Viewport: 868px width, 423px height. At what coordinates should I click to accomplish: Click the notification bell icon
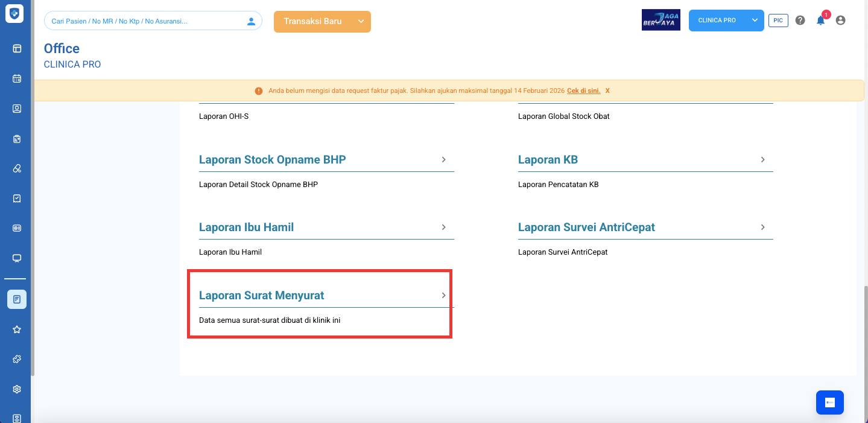(820, 21)
